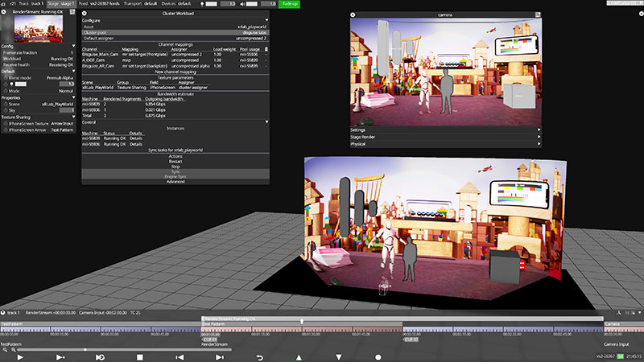Click the RenderStream preview thumbnail
Image resolution: width=644 pixels, height=362 pixels.
[39, 29]
